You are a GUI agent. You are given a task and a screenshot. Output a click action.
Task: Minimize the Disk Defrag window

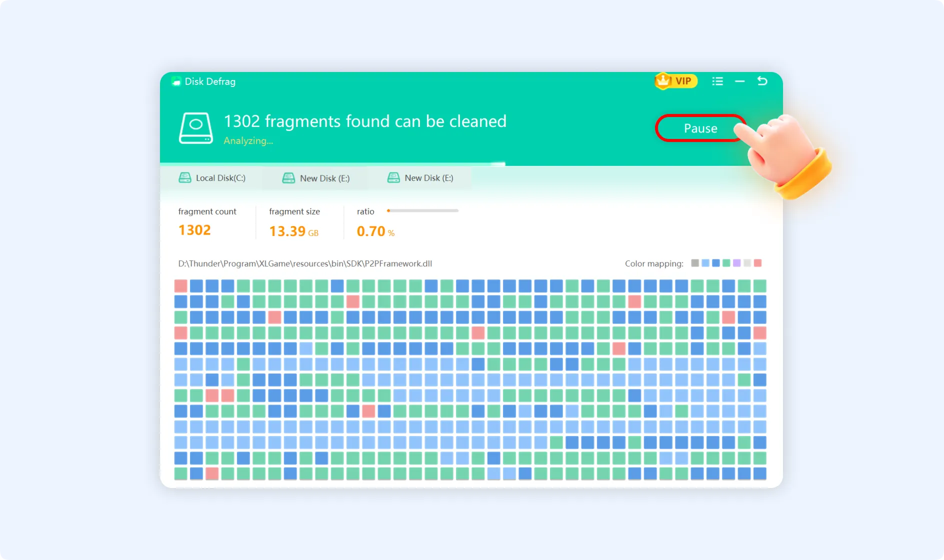coord(739,81)
